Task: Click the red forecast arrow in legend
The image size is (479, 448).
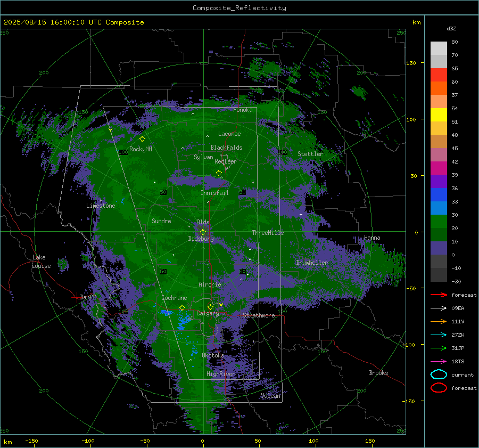Action: pyautogui.click(x=439, y=295)
